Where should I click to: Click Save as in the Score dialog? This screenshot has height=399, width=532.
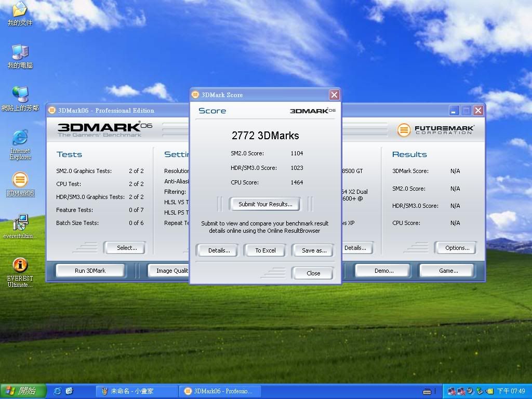tap(314, 250)
